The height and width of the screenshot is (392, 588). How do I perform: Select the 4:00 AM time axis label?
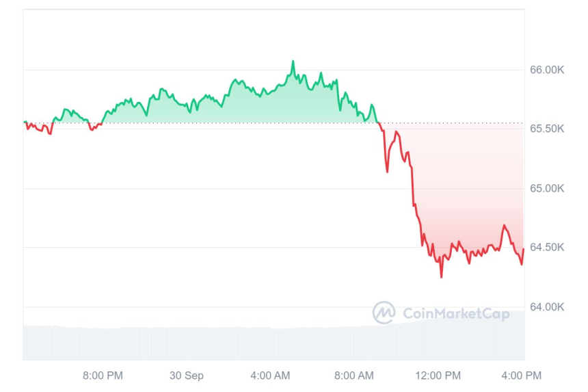point(270,376)
